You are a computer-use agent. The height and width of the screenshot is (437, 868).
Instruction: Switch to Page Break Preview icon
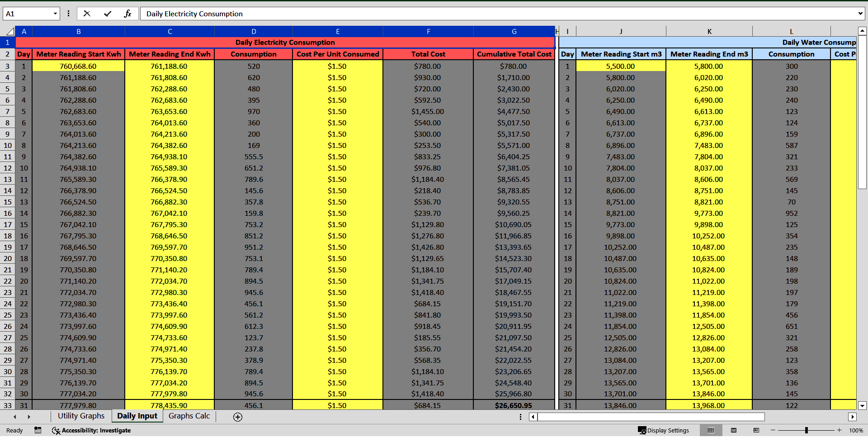pyautogui.click(x=756, y=430)
